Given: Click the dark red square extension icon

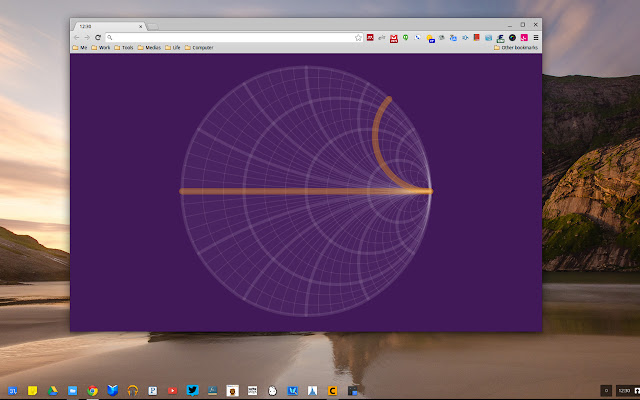Looking at the screenshot, I should (x=370, y=38).
